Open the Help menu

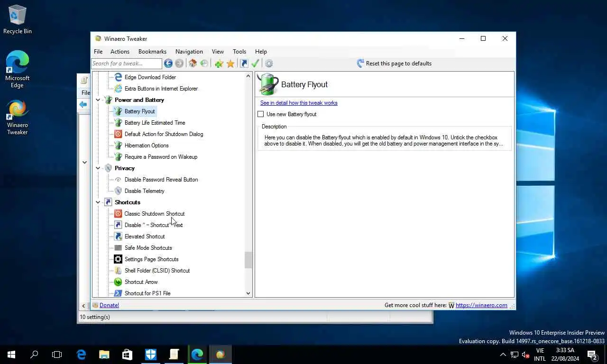coord(261,52)
